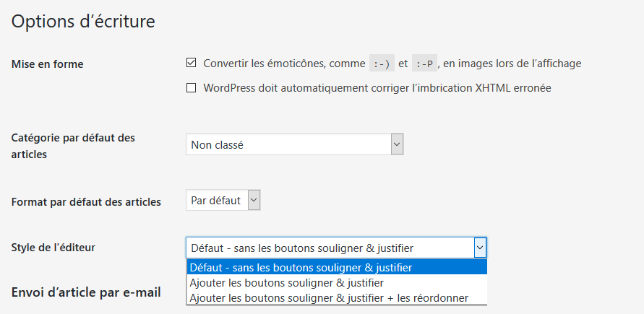Click the 'Format par défaut des articles' label
This screenshot has width=644, height=314.
coord(86,202)
